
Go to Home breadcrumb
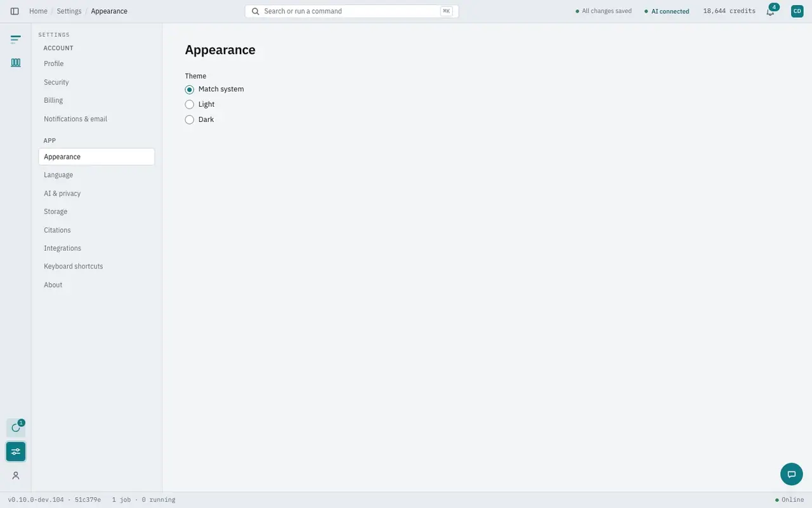(38, 11)
